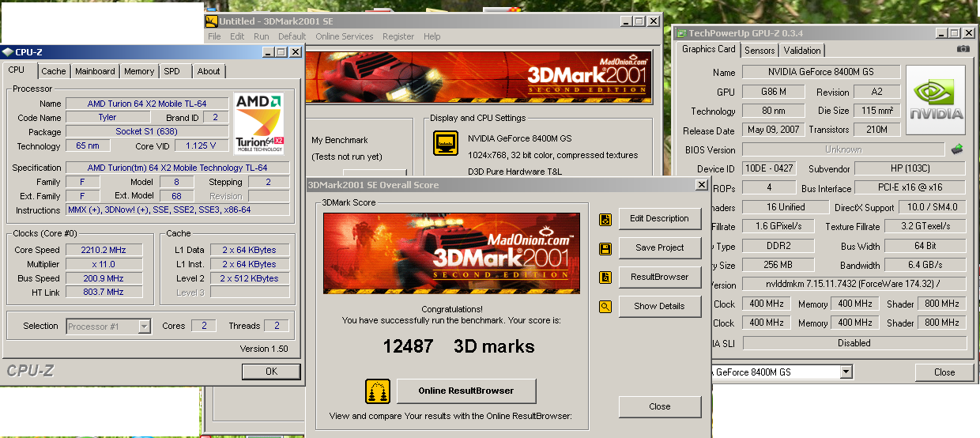Click the 12487 3D marks score text
Viewport: 980px width, 438px height.
(458, 346)
